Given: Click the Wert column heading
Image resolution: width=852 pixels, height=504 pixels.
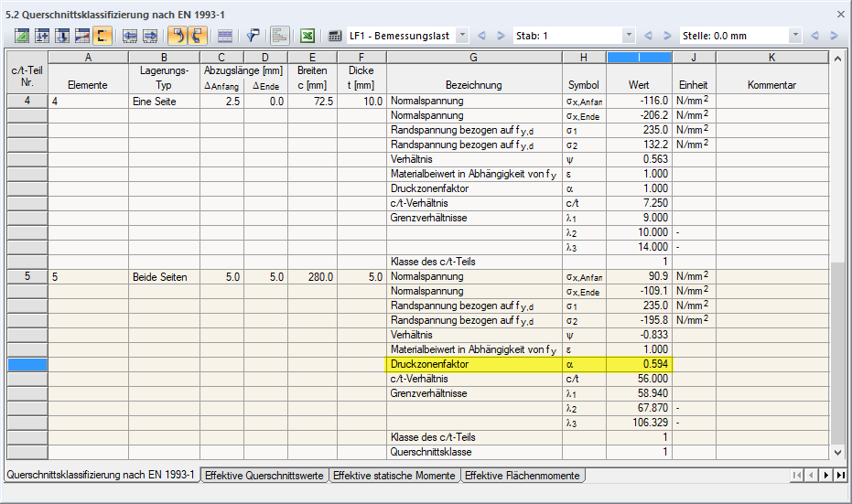Looking at the screenshot, I should [x=639, y=85].
